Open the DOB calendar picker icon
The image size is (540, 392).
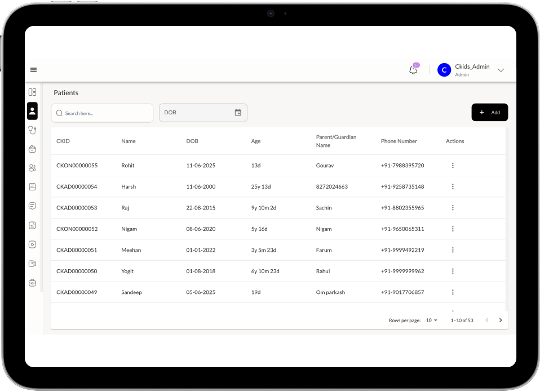pyautogui.click(x=238, y=113)
